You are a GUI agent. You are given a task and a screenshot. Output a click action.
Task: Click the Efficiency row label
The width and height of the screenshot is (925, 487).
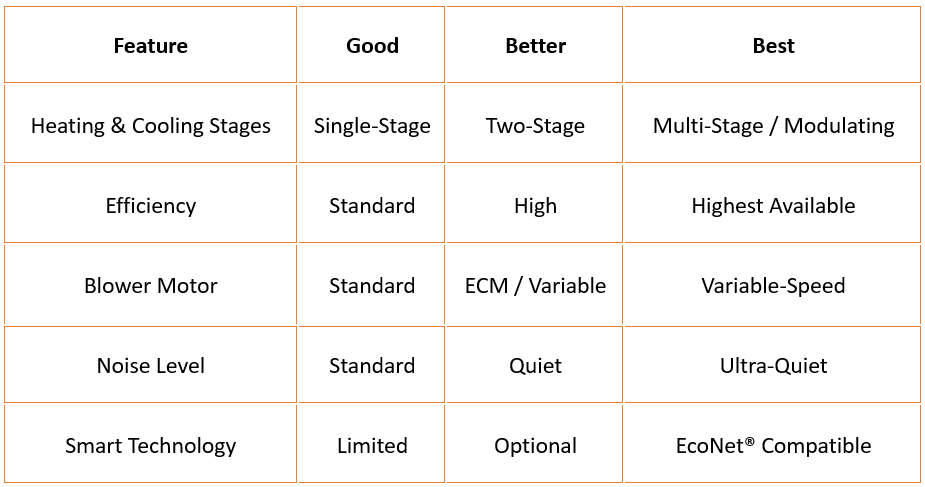click(x=150, y=206)
